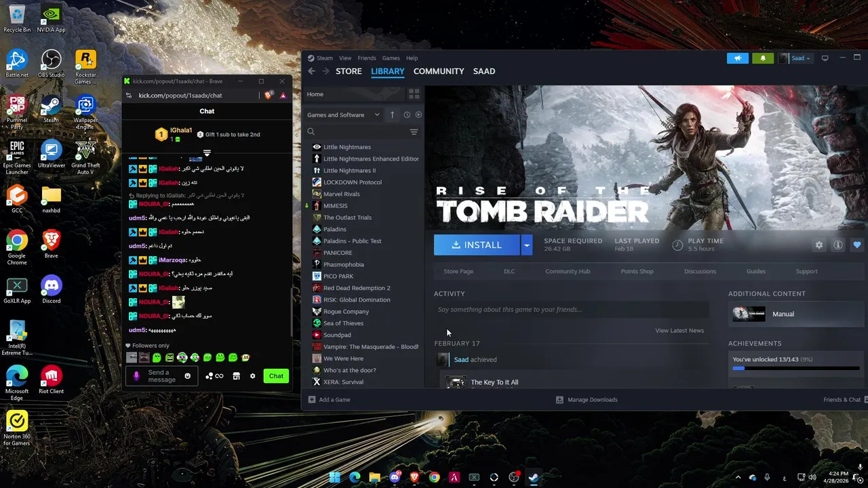Open the Games menu in Steam
This screenshot has height=488, width=868.
click(391, 58)
